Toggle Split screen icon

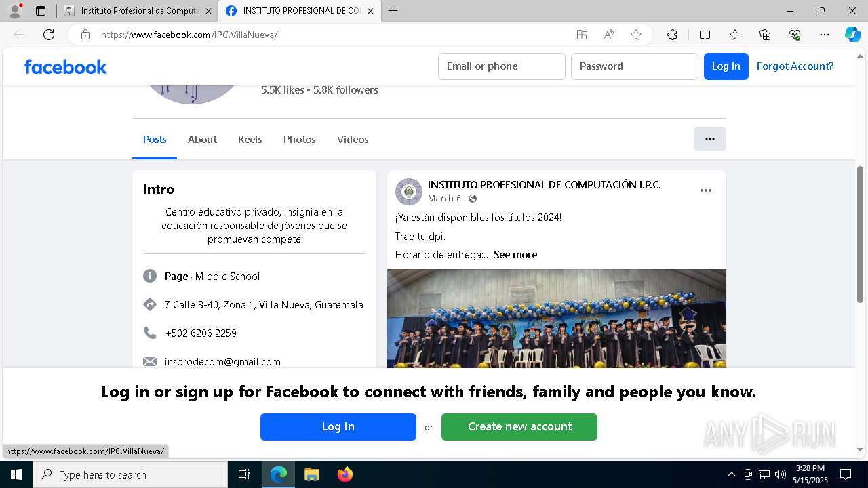(x=705, y=35)
